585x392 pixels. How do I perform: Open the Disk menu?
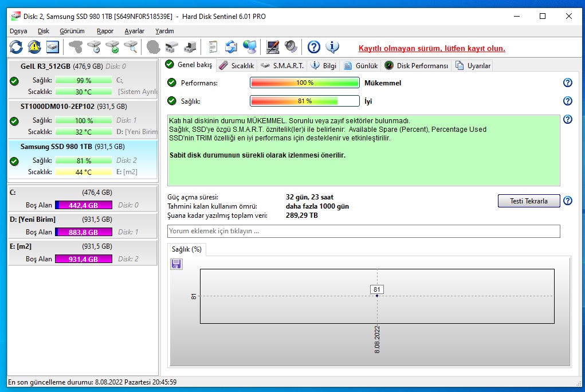(44, 31)
